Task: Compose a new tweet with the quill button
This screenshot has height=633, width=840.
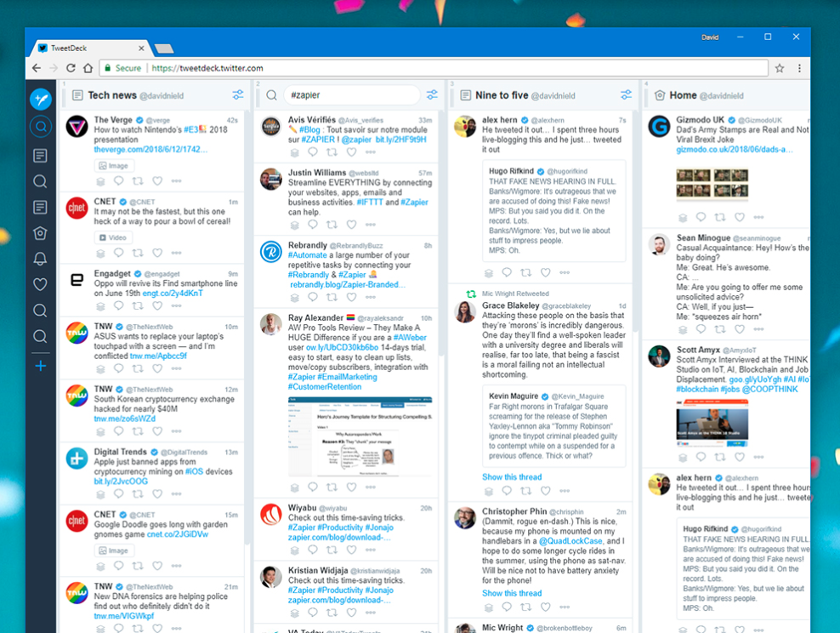Action: coord(41,99)
